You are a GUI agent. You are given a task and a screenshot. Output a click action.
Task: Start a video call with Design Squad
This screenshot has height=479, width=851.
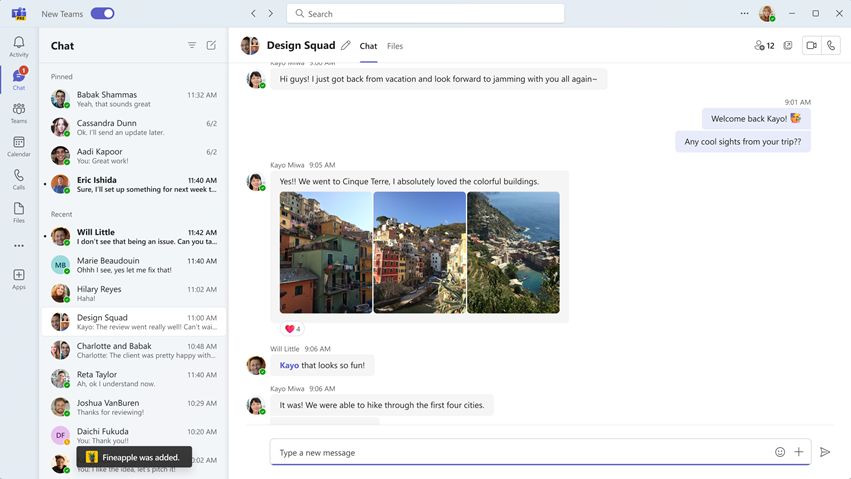pyautogui.click(x=811, y=46)
